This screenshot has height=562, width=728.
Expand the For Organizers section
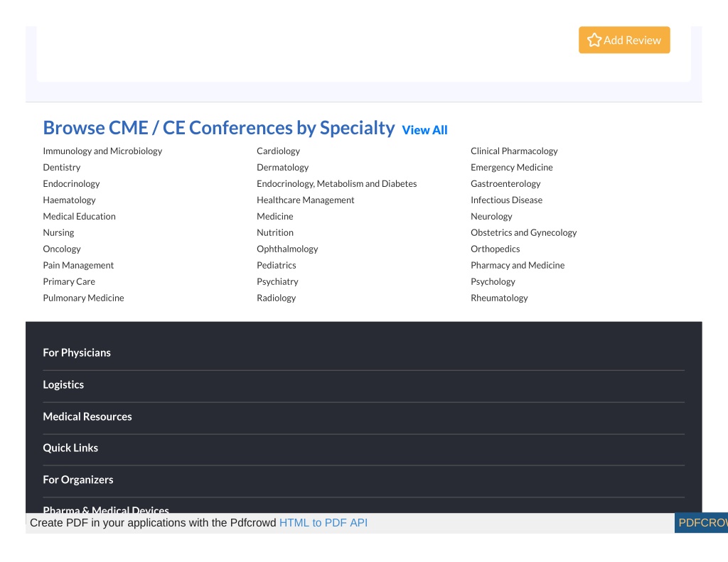(363, 480)
